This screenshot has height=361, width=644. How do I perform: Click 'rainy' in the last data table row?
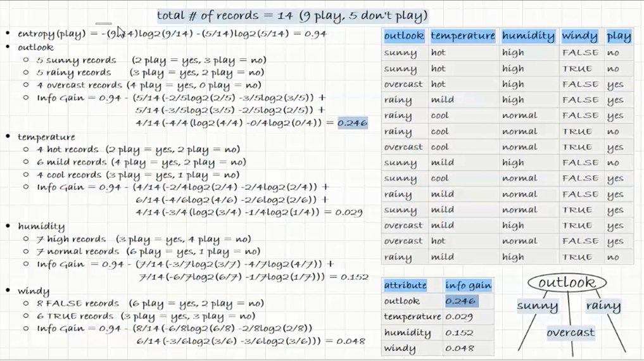click(398, 257)
